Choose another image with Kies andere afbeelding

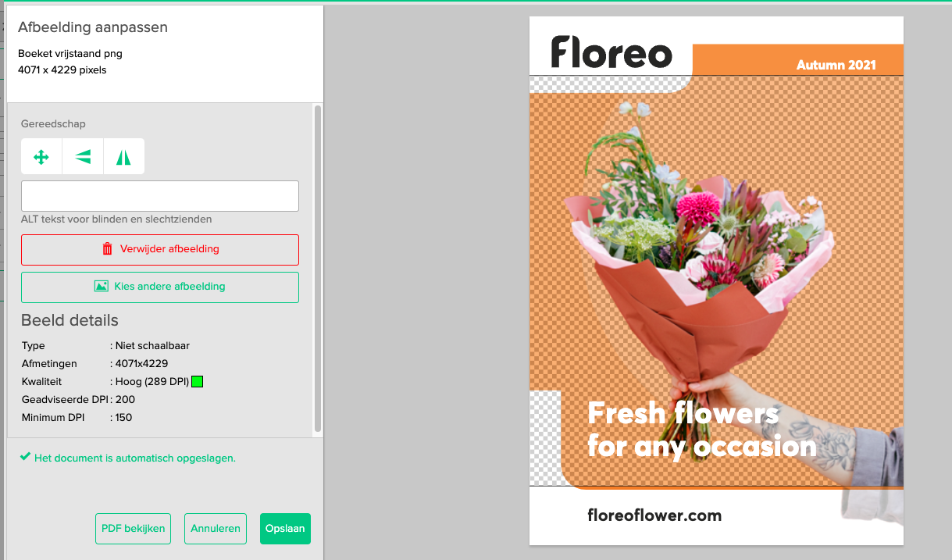coord(160,287)
